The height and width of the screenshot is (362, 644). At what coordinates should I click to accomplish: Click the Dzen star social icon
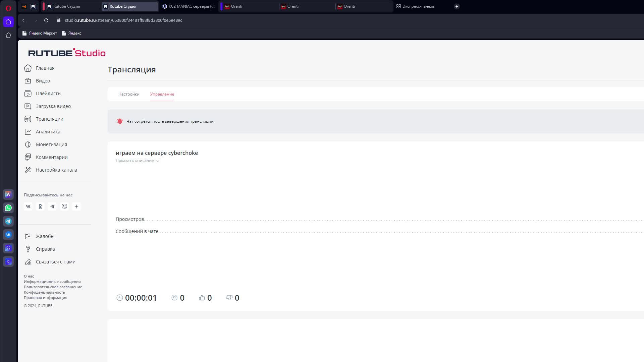click(76, 206)
